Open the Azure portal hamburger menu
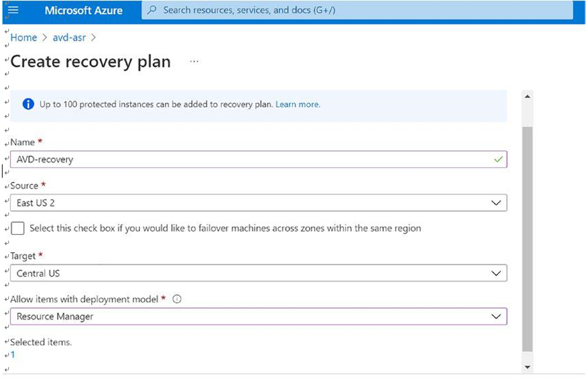This screenshot has width=588, height=378. [13, 10]
